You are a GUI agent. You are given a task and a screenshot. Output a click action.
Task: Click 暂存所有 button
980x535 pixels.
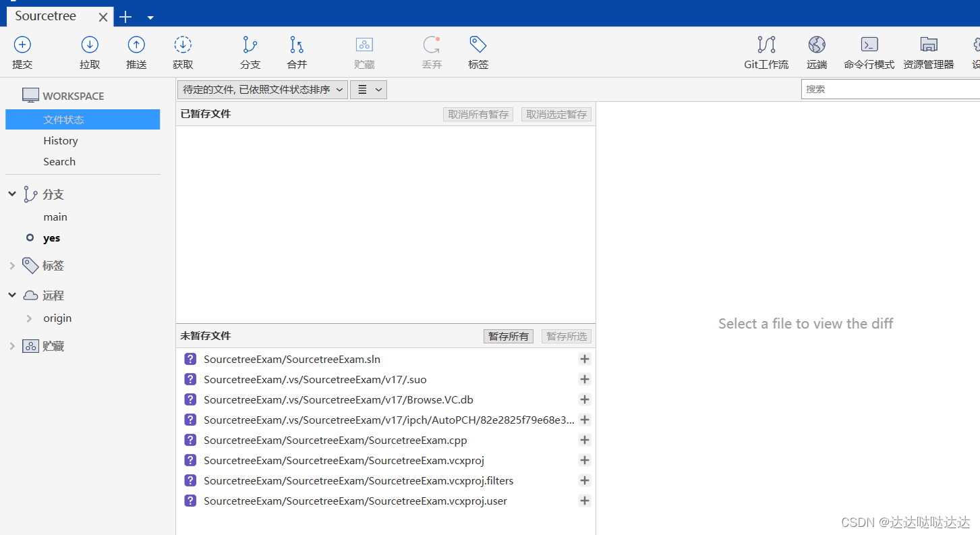coord(509,336)
